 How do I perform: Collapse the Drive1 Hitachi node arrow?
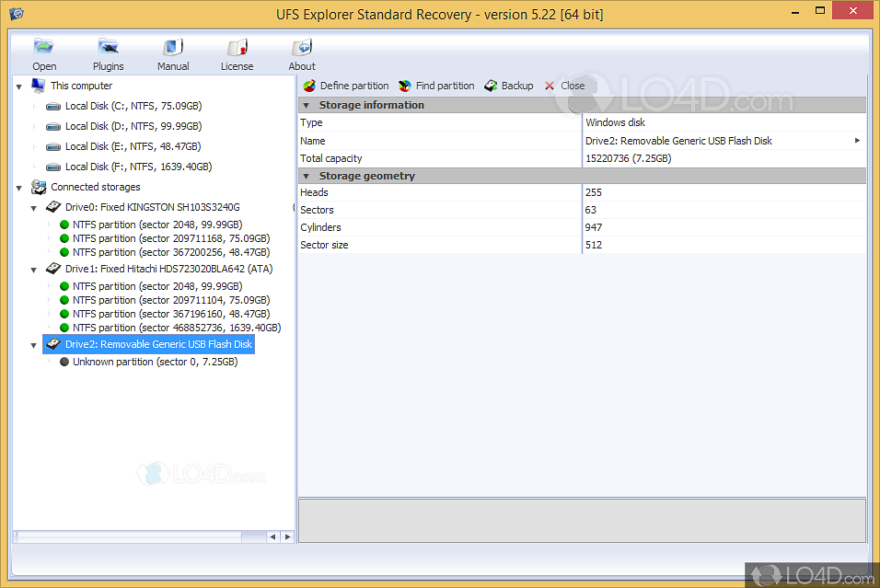pyautogui.click(x=34, y=270)
